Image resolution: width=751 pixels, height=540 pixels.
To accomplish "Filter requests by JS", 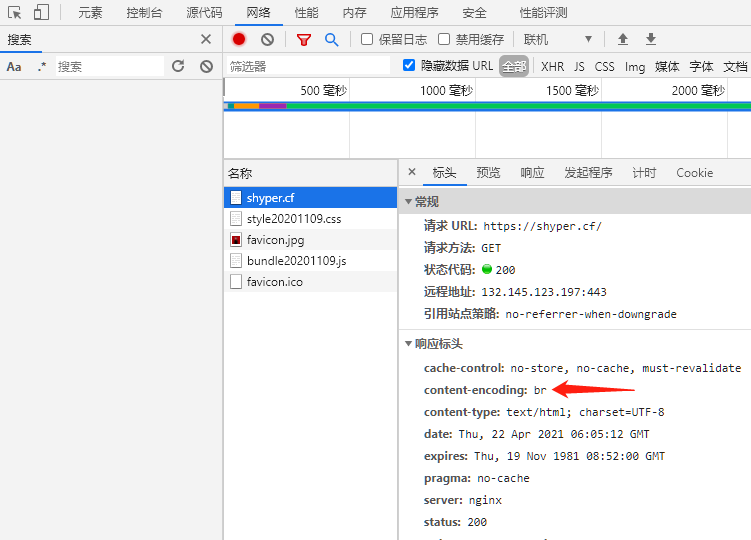I will coord(579,66).
